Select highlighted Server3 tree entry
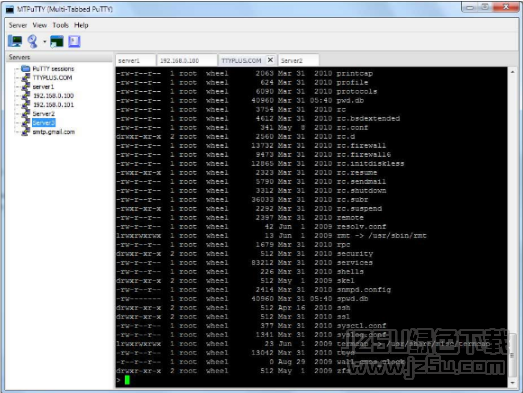This screenshot has width=523, height=393. coord(44,123)
